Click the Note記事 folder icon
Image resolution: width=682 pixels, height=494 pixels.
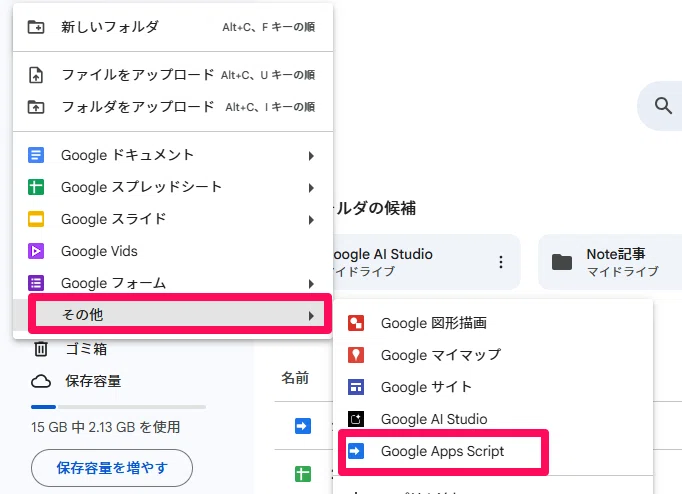(x=562, y=262)
